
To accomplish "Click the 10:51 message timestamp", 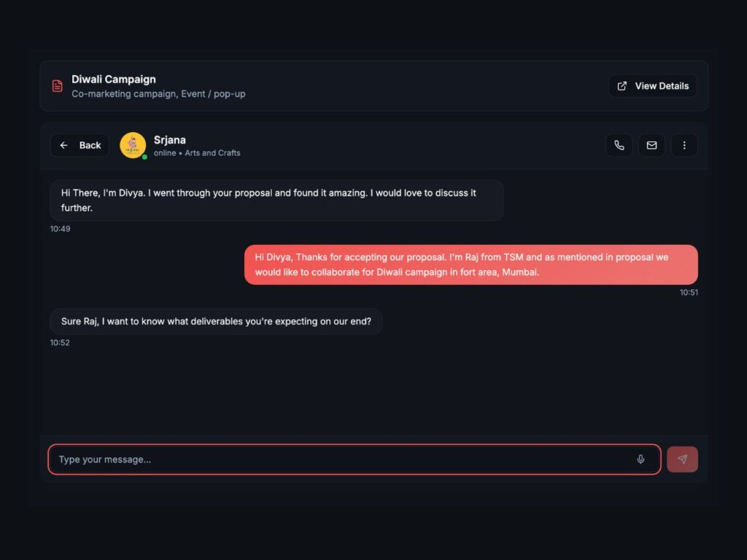I will [689, 292].
